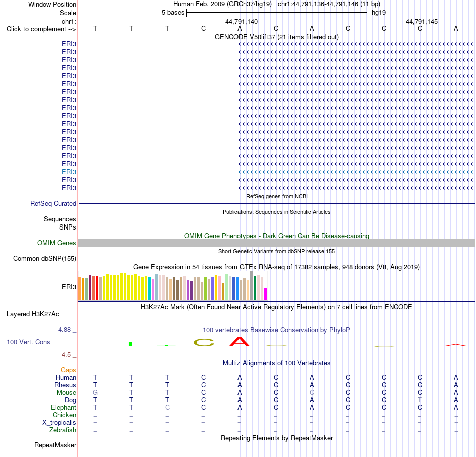Click the large red A conservation logo
Image resolution: width=476 pixels, height=457 pixels.
click(x=239, y=342)
